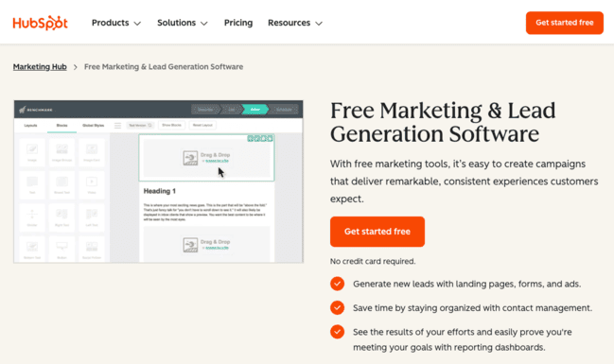Click checkmark icon beside Save time
The width and height of the screenshot is (614, 364).
(337, 307)
